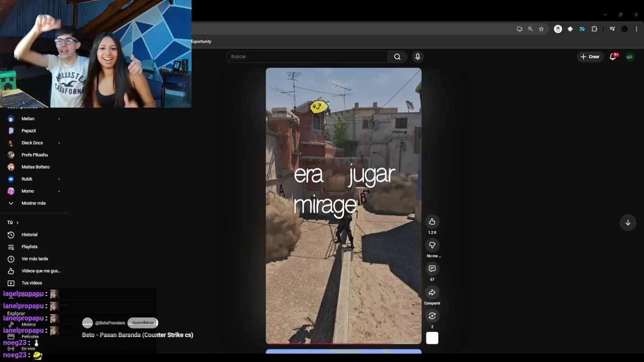Activate voice search microphone
The width and height of the screenshot is (644, 362).
click(x=417, y=57)
